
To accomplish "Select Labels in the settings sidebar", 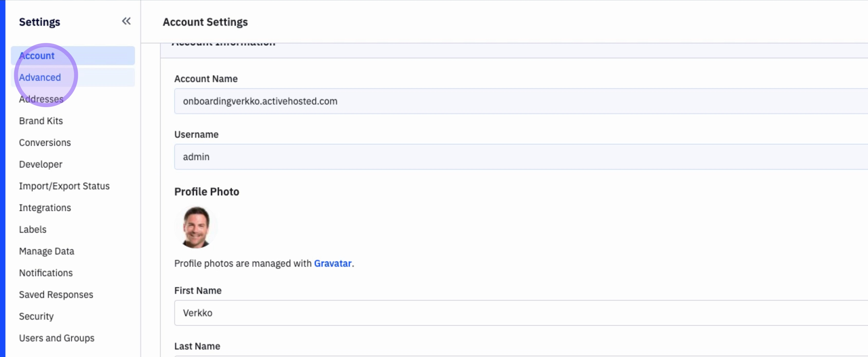I will click(32, 230).
